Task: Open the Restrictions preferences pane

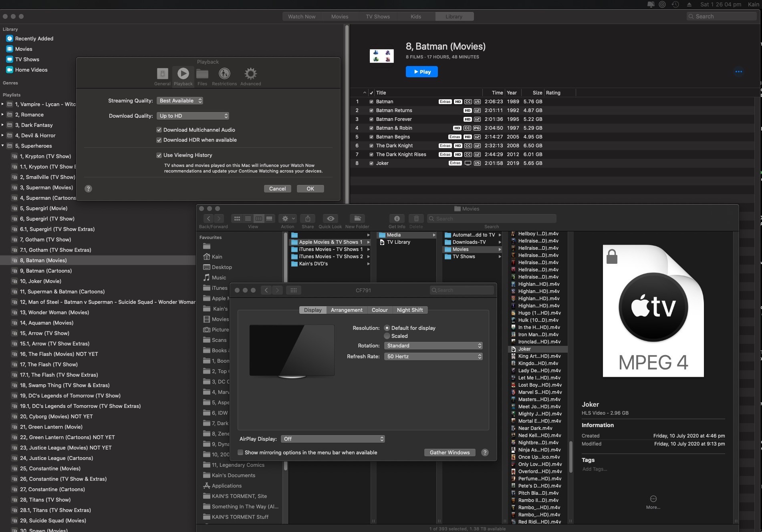Action: click(x=224, y=74)
